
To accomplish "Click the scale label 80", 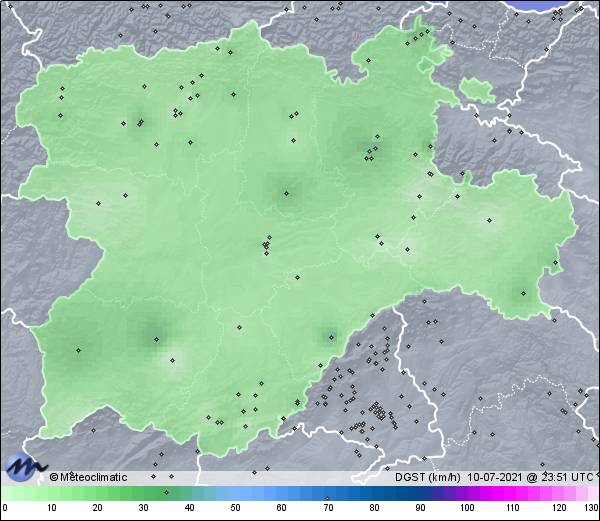I will click(x=375, y=508).
